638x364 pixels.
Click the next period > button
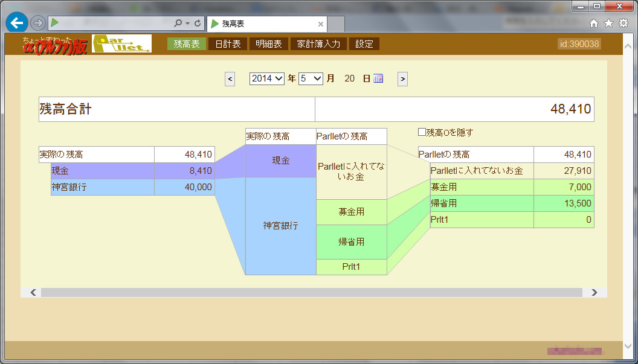point(402,78)
